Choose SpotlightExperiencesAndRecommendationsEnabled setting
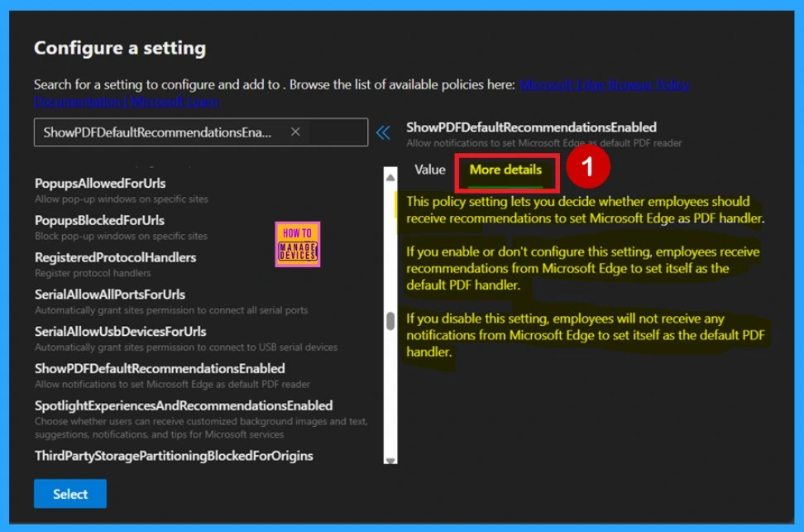The width and height of the screenshot is (804, 532). 184,405
